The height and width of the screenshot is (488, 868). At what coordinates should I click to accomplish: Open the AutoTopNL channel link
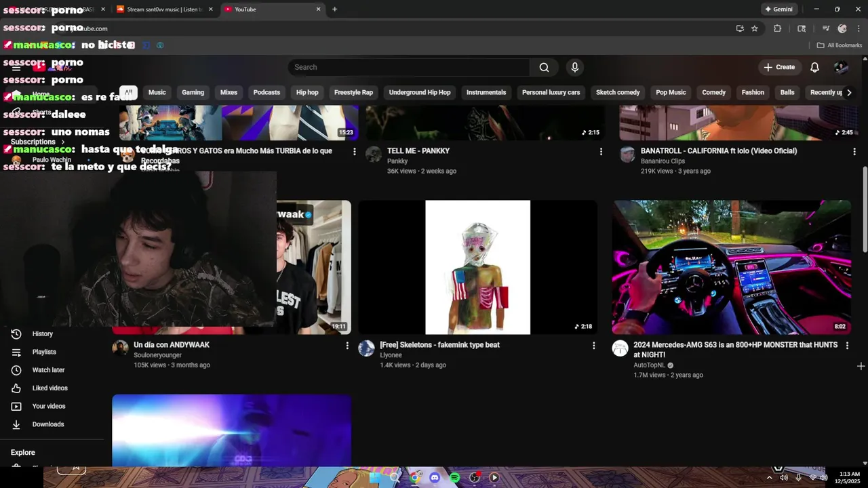coord(650,365)
